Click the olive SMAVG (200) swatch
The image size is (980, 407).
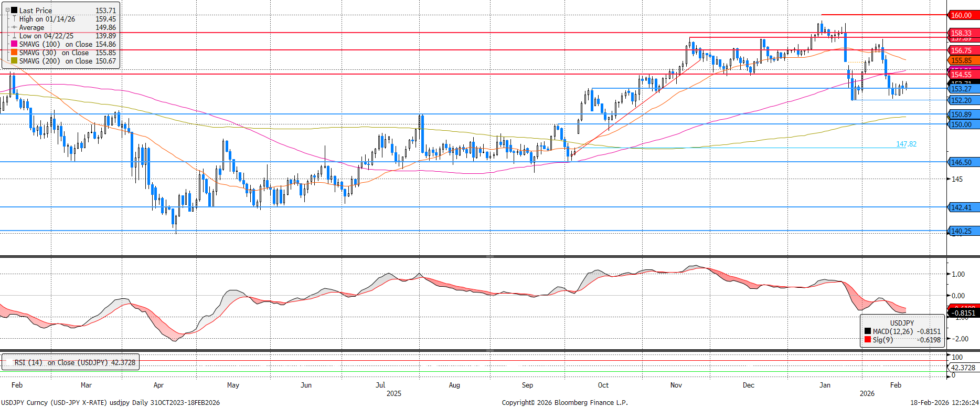(14, 61)
